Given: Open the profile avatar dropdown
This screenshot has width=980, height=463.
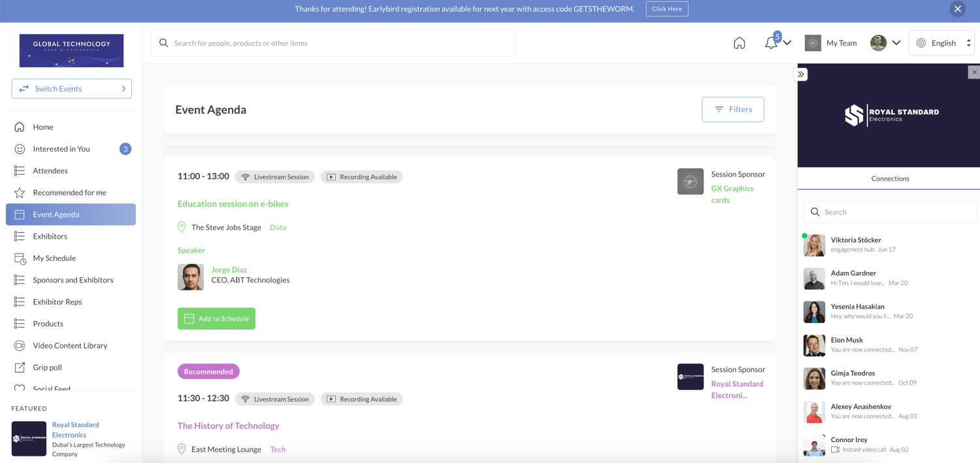Looking at the screenshot, I should [878, 43].
